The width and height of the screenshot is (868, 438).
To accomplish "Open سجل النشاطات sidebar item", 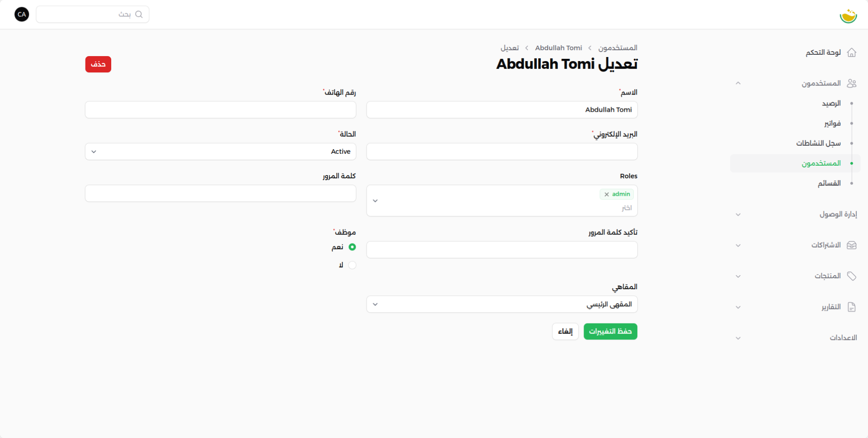I will pos(818,143).
